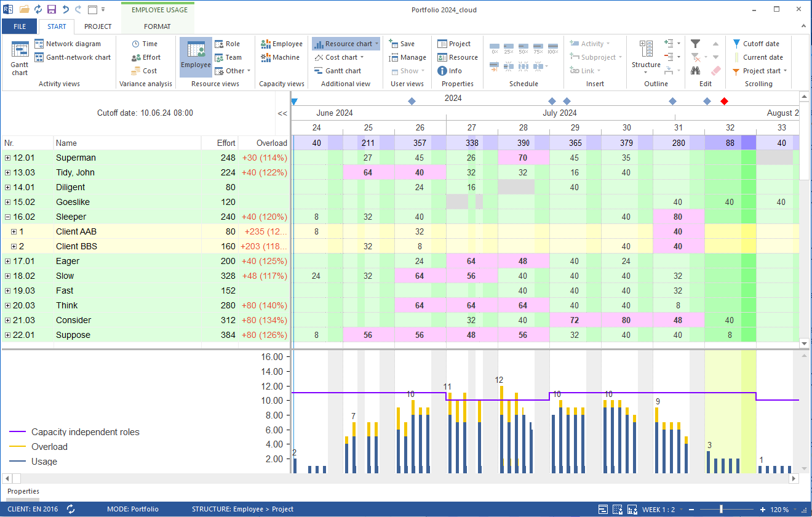The height and width of the screenshot is (517, 812).
Task: Switch to Gantt-network chart view
Action: (73, 57)
